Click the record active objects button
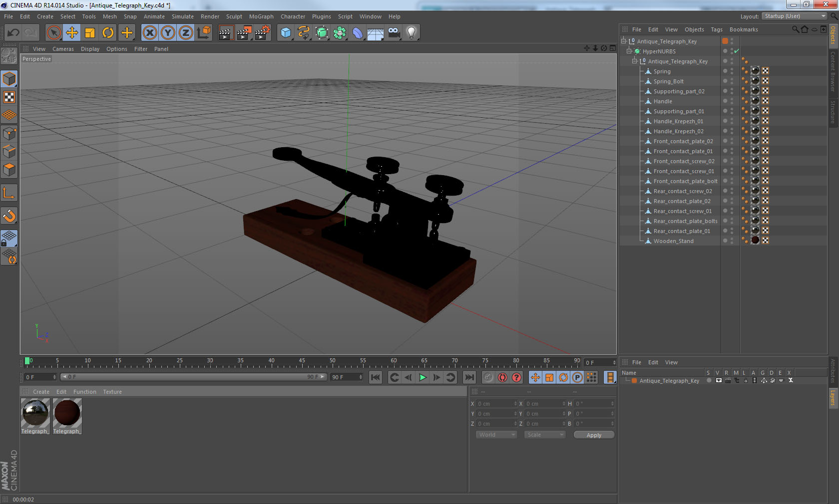The height and width of the screenshot is (504, 839). [488, 377]
